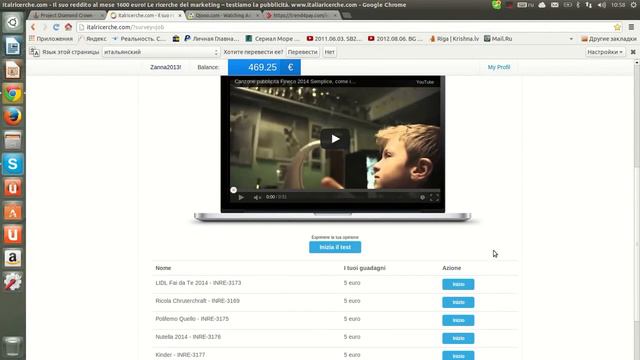Open the keyboard layout indicator
The width and height of the screenshot is (640, 360).
coord(525,5)
